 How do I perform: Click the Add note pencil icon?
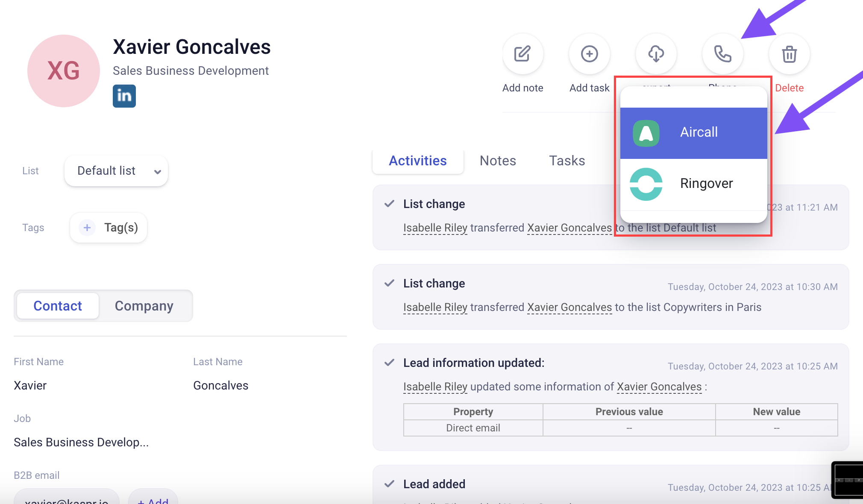pos(522,54)
